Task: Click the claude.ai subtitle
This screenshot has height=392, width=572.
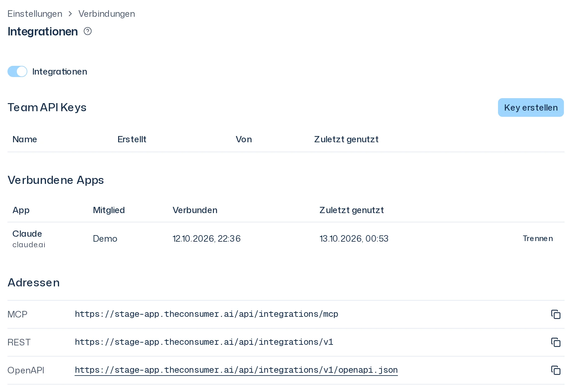Action: (x=29, y=245)
